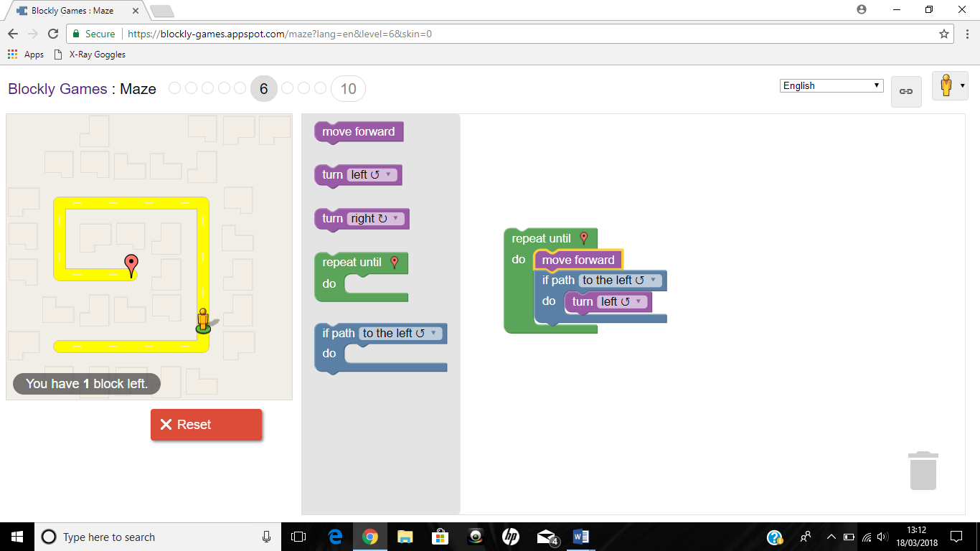
Task: Bookmark this page with the star icon
Action: click(x=944, y=34)
